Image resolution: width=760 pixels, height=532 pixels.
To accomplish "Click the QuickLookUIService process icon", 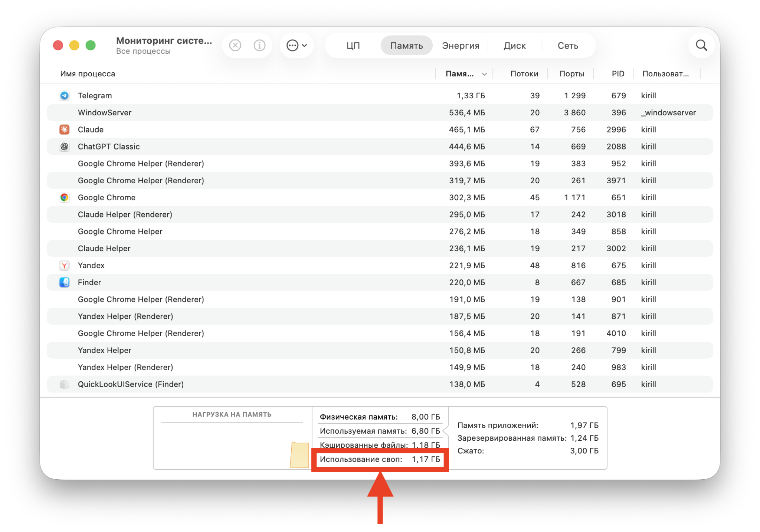I will point(64,384).
